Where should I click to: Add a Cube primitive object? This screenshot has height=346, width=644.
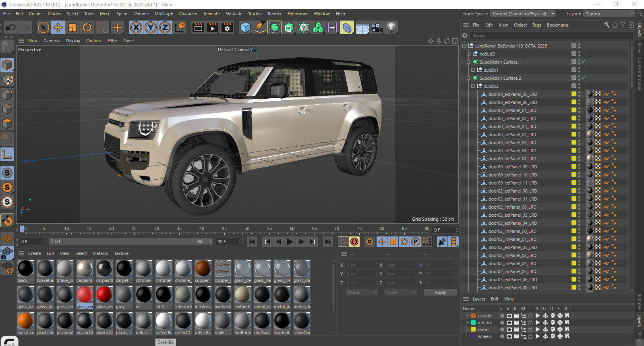[x=245, y=27]
